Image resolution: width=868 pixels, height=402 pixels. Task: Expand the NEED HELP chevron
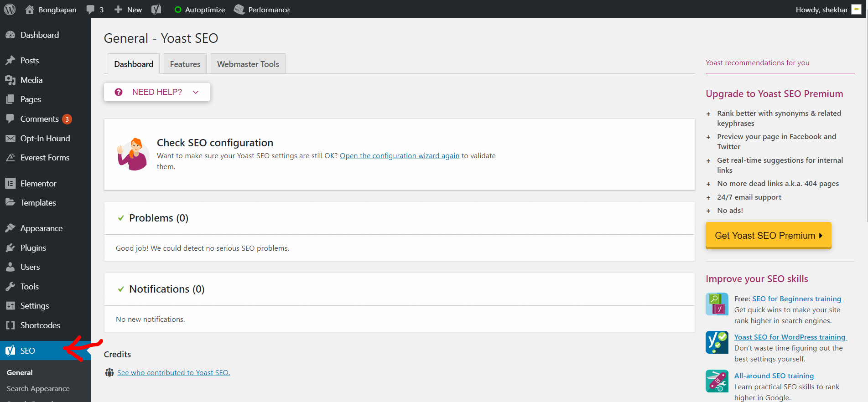196,92
